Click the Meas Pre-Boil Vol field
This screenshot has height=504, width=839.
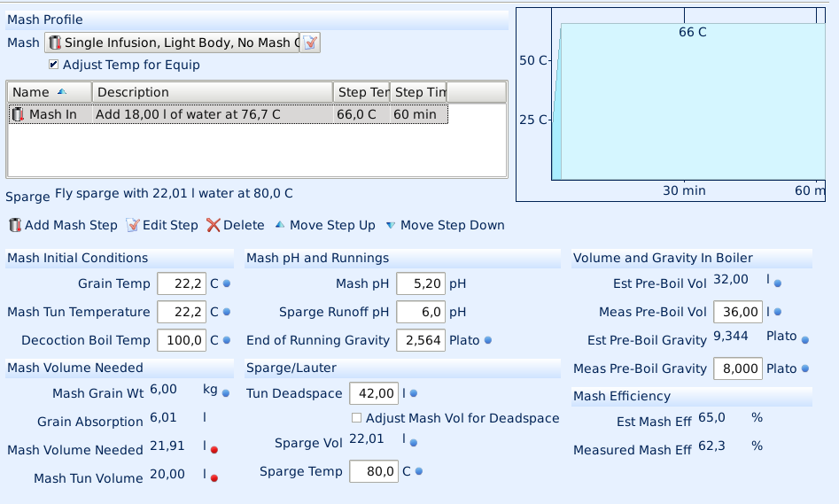pyautogui.click(x=737, y=312)
